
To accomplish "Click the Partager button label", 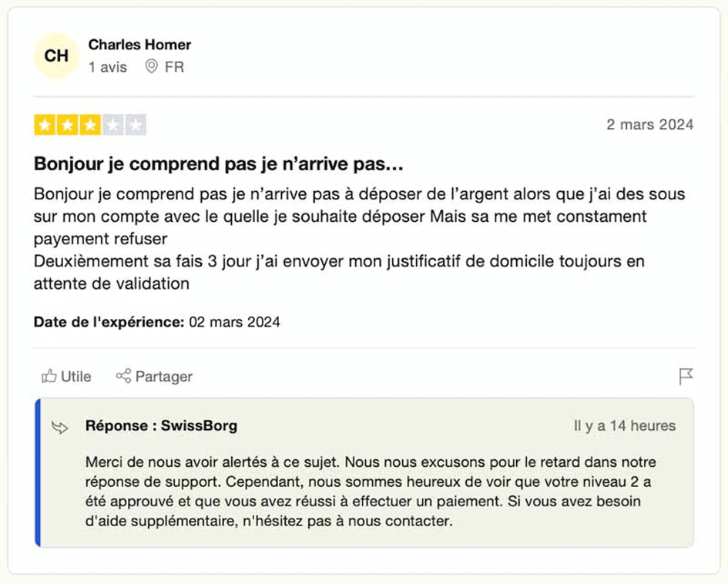I will (x=164, y=377).
